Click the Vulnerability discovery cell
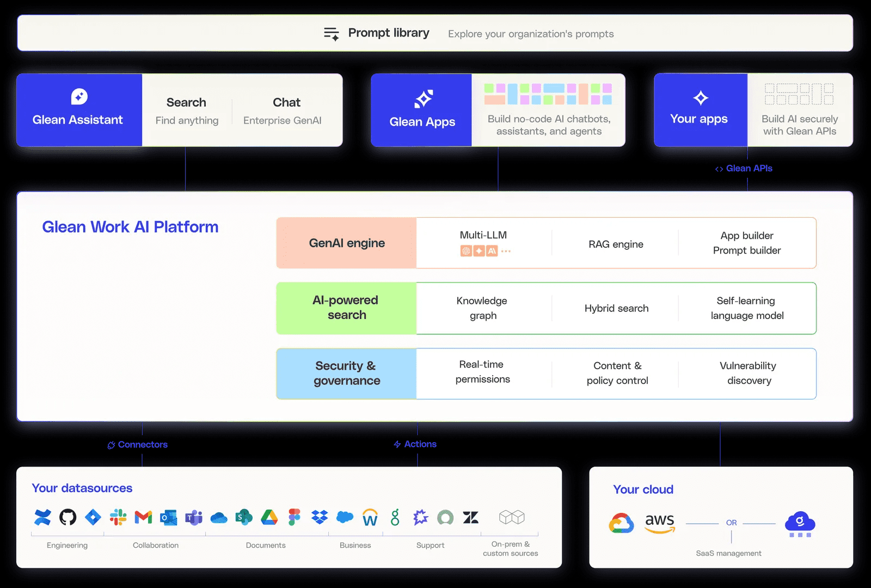Screen dimensions: 871x588 click(x=749, y=373)
